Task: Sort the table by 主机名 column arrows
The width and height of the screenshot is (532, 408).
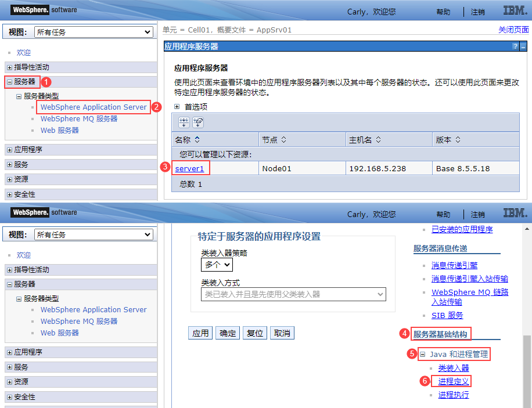Action: point(378,140)
